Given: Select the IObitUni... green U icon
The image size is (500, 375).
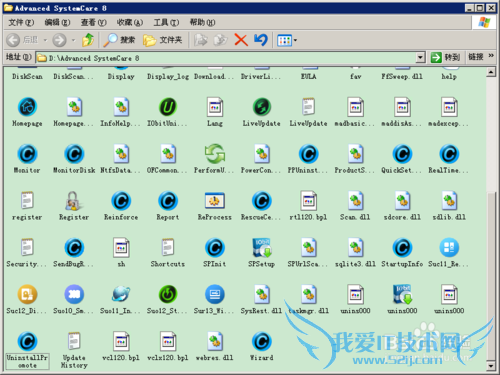Looking at the screenshot, I should point(168,107).
